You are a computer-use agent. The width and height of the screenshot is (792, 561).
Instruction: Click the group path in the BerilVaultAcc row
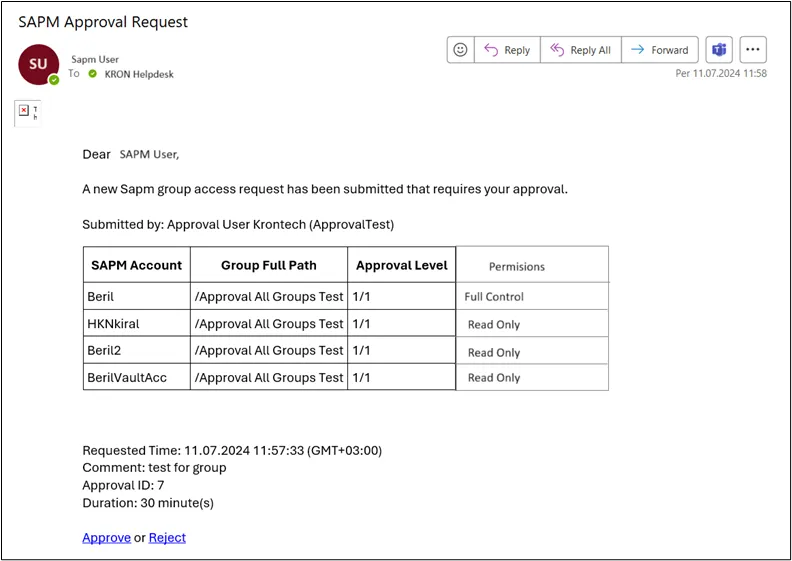269,377
